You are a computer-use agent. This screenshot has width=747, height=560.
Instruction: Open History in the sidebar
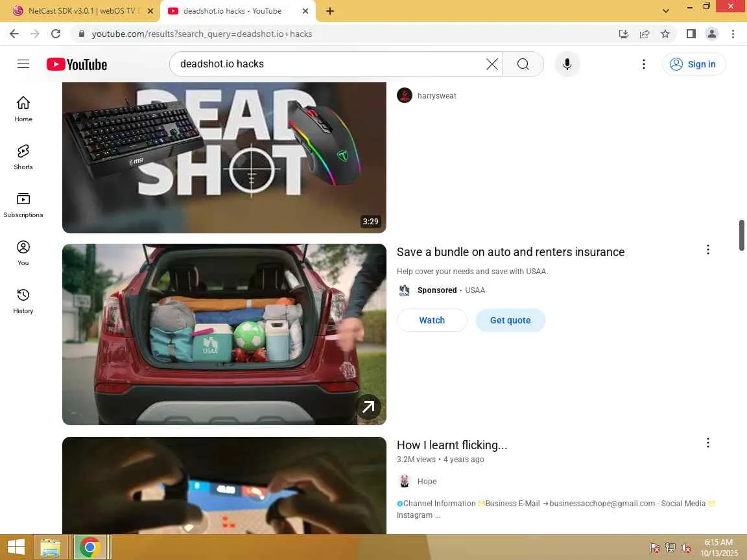pos(23,301)
